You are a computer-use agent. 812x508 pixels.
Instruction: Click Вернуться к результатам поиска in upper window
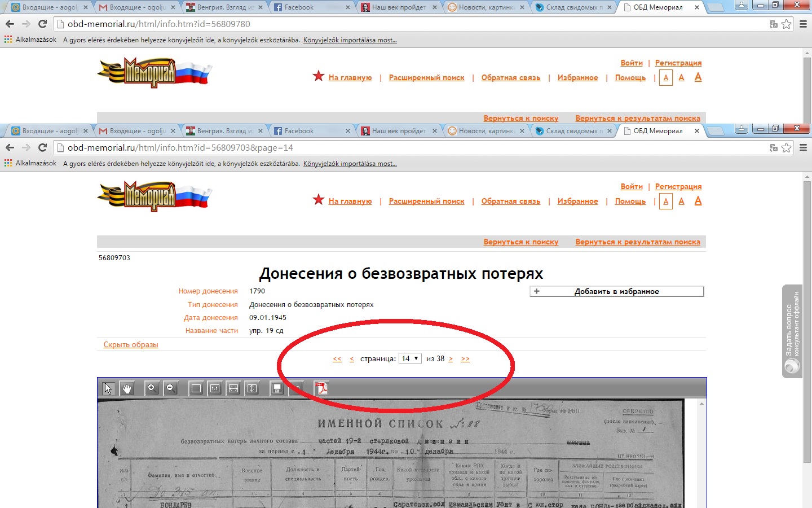pyautogui.click(x=638, y=118)
